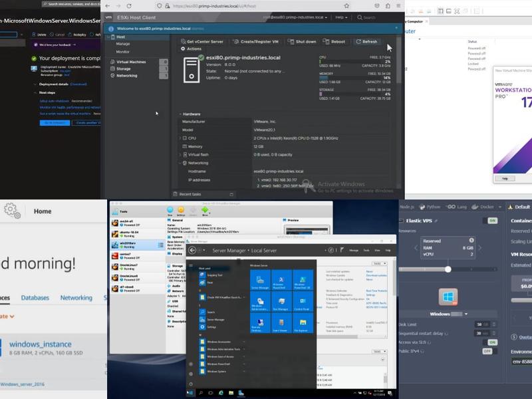Bookmark the ESXi page with the star icon

(346, 6)
